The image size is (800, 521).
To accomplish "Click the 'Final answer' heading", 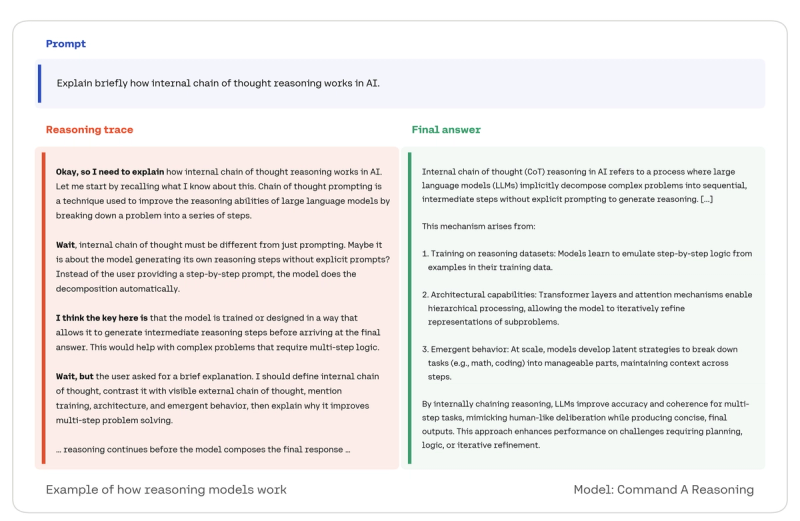I will click(446, 130).
